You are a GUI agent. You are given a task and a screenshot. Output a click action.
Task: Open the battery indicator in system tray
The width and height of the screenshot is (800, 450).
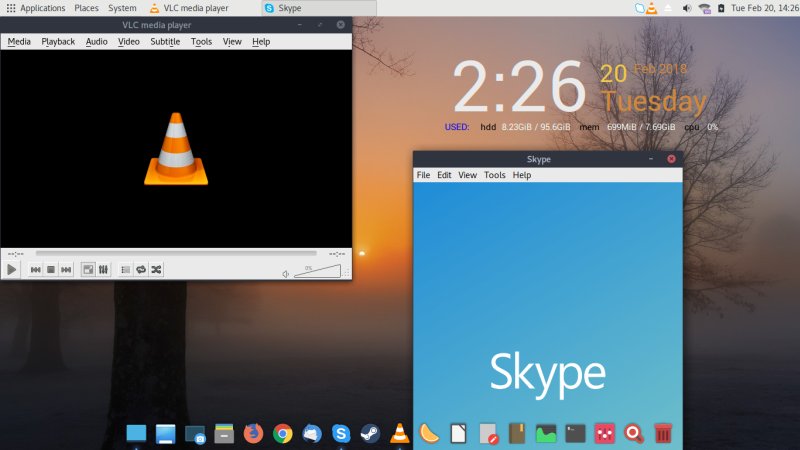[x=721, y=8]
